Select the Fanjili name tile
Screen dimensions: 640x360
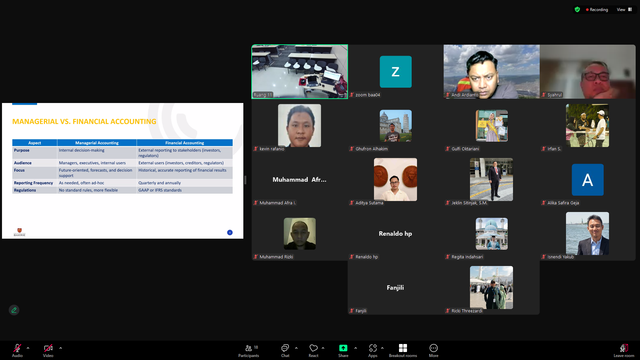coord(396,287)
